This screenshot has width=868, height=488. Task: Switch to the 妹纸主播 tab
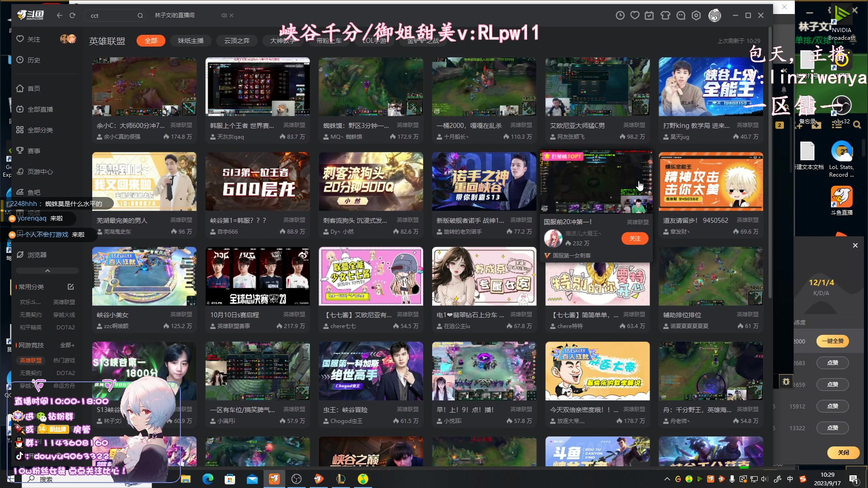click(x=191, y=40)
